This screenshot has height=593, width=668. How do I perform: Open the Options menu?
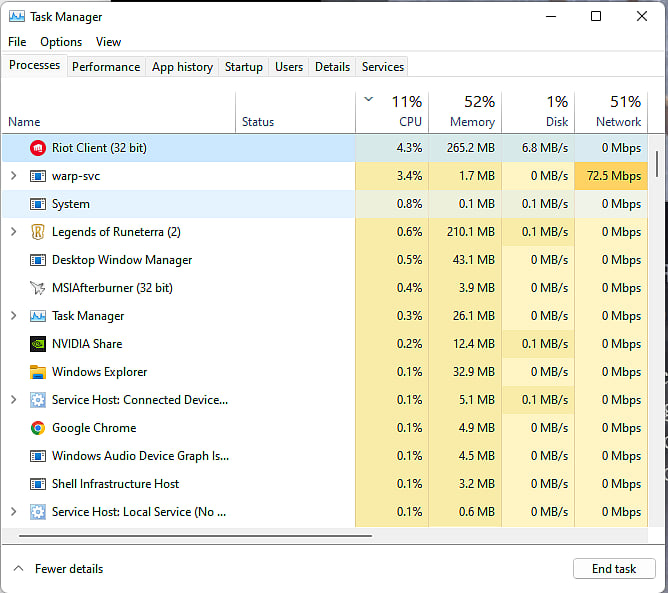[61, 42]
